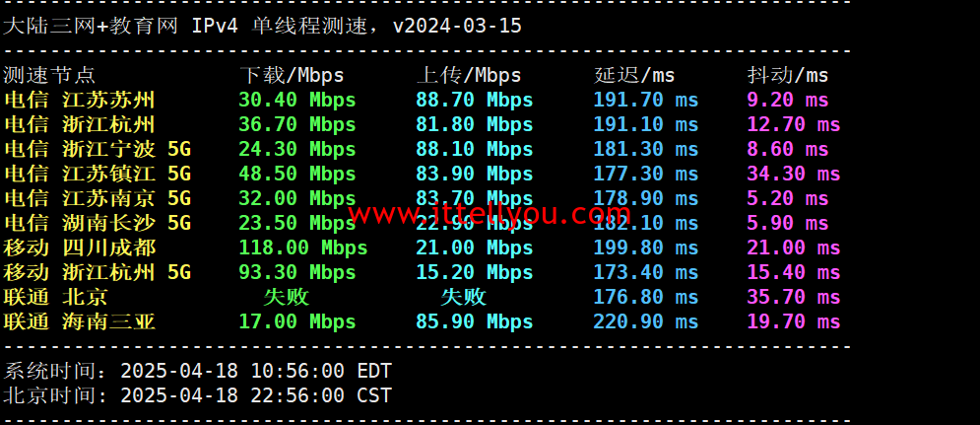Click jitter value 12.70 ms
Screen dimensions: 980x425
[794, 124]
